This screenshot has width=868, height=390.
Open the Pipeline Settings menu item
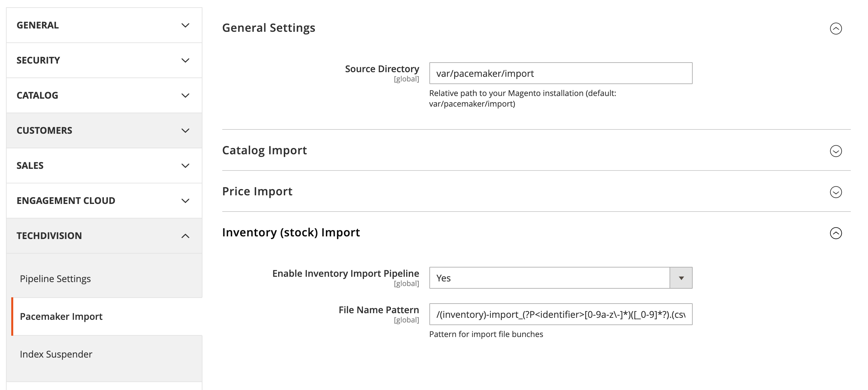pos(55,279)
